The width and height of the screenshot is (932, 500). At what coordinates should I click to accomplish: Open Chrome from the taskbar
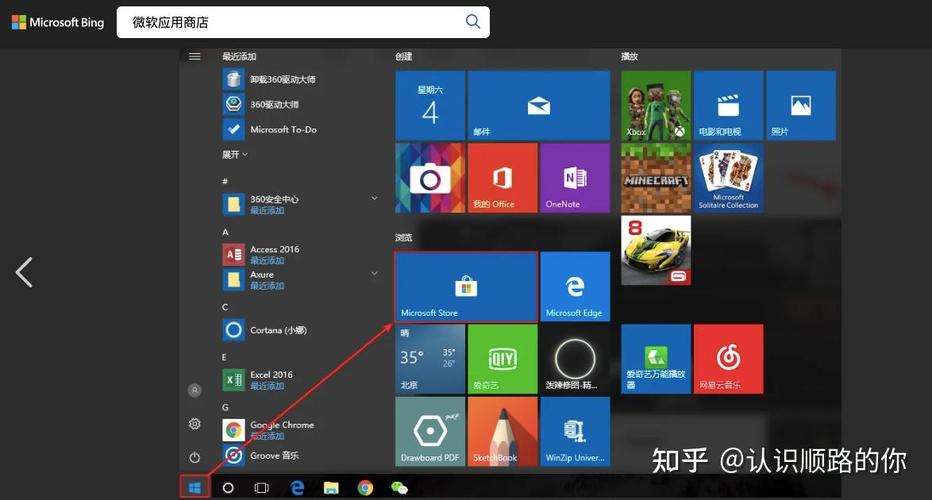[365, 488]
